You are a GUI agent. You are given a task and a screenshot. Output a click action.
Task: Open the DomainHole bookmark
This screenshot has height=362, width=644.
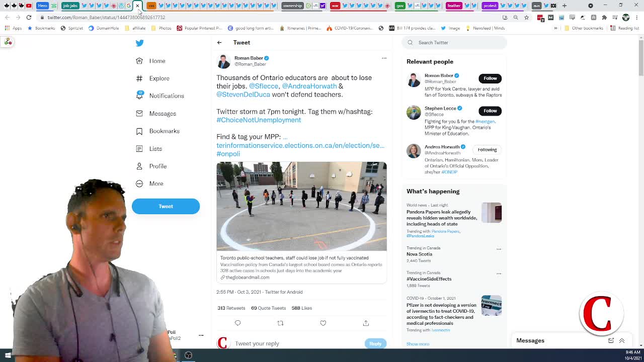pyautogui.click(x=103, y=28)
